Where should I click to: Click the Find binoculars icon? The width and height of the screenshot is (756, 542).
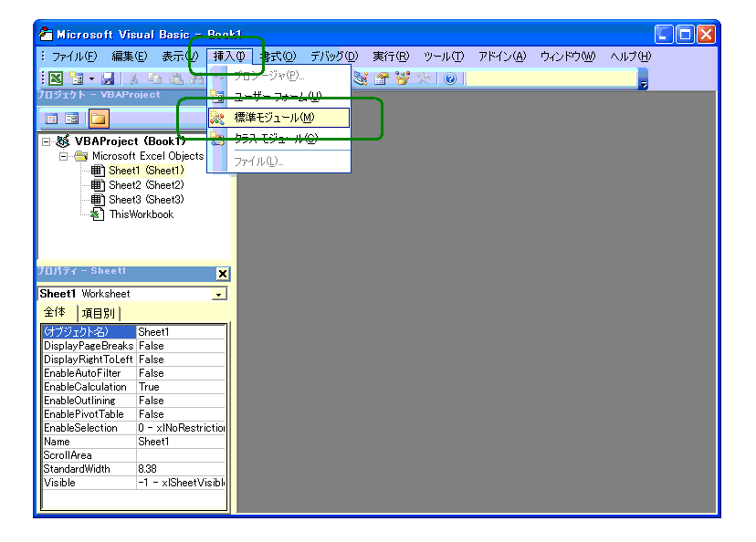pos(196,78)
